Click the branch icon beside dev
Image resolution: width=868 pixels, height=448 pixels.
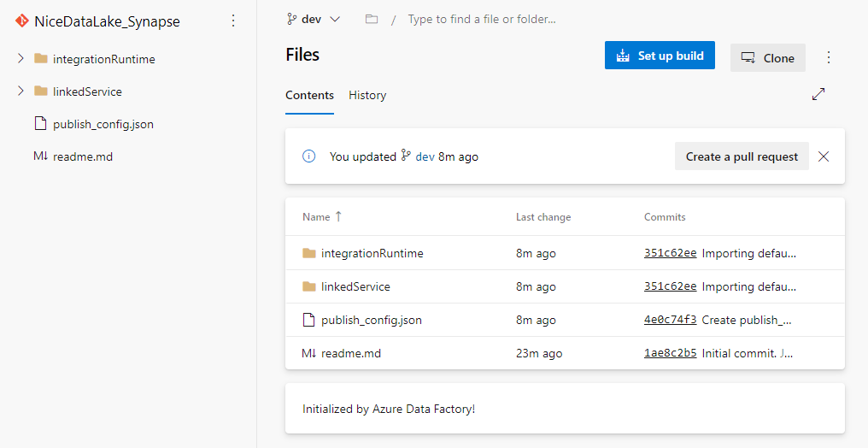coord(291,20)
